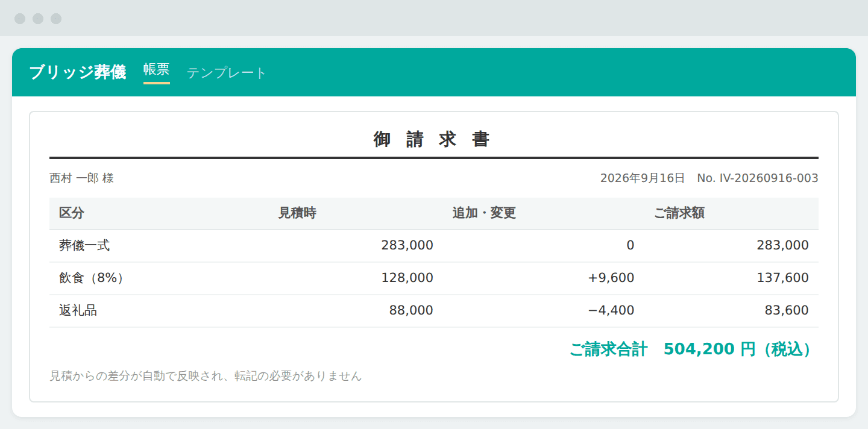Click the 283,000 billed amount for 葬儀一式
Viewport: 868px width, 429px height.
pos(782,245)
